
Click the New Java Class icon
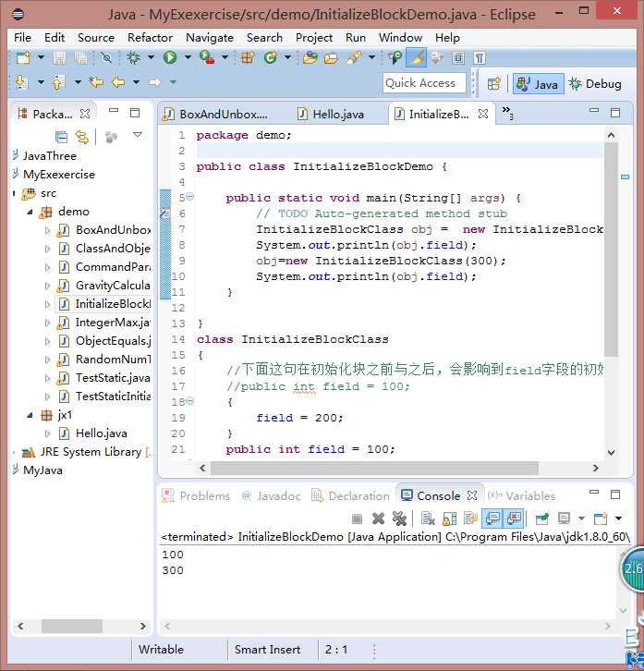tap(270, 57)
